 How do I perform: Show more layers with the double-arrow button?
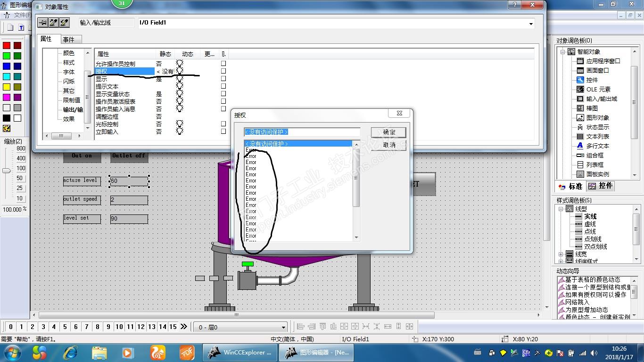(x=183, y=326)
